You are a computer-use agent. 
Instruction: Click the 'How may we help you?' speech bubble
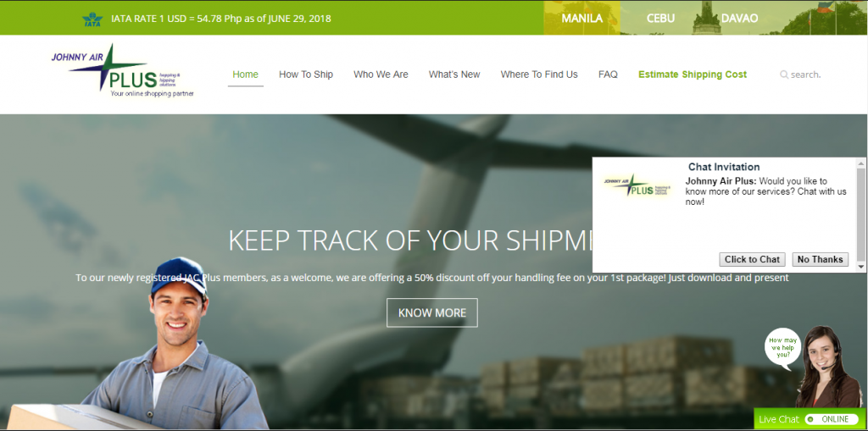tap(782, 347)
